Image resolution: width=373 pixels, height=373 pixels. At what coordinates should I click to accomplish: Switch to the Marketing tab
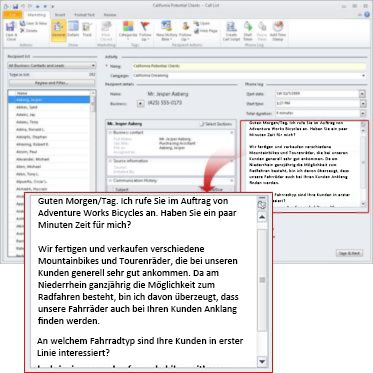tap(37, 15)
